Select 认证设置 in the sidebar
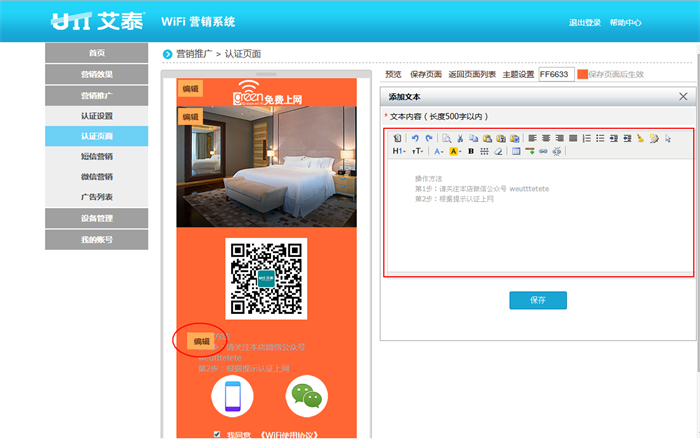Image resolution: width=700 pixels, height=445 pixels. [x=96, y=116]
